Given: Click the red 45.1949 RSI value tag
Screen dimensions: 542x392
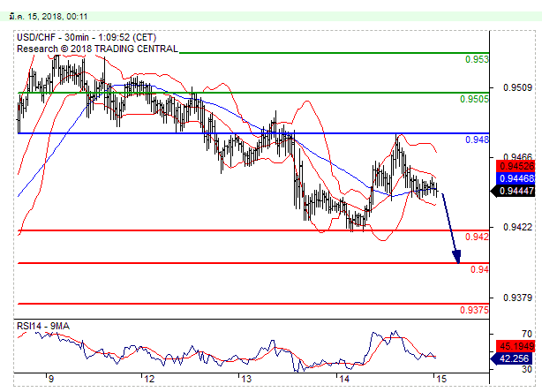Looking at the screenshot, I should pos(516,346).
